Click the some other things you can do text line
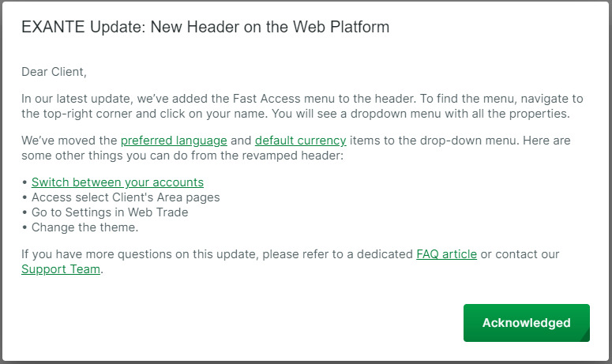612x364 pixels. click(182, 156)
